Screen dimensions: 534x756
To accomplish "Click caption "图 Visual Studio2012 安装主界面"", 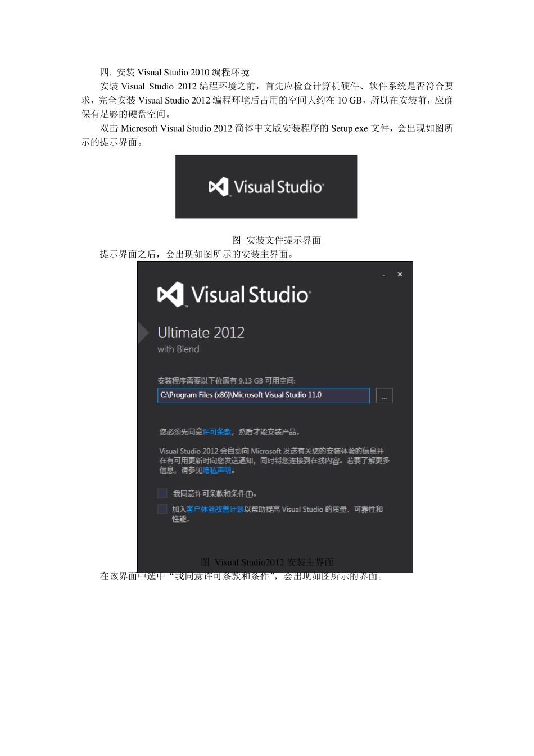I will (268, 562).
